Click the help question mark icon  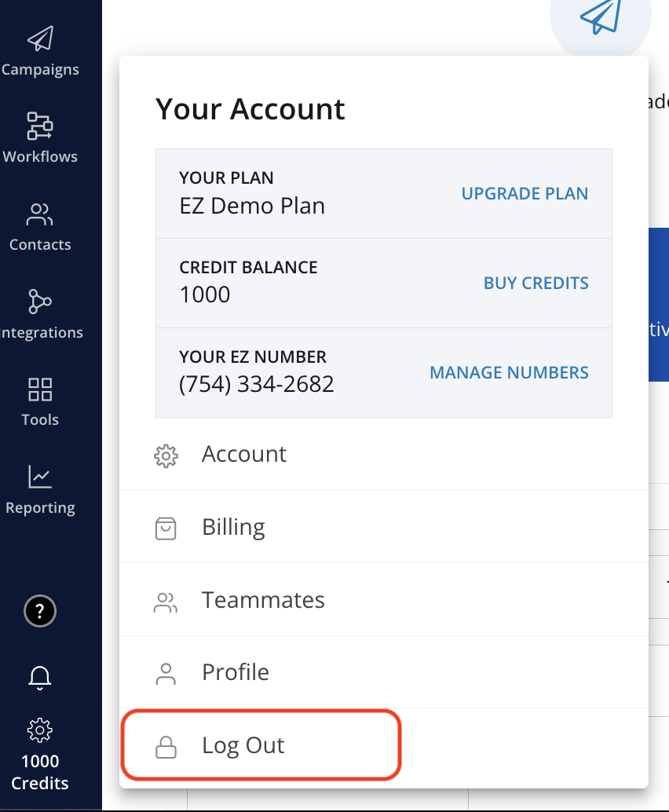[x=40, y=611]
